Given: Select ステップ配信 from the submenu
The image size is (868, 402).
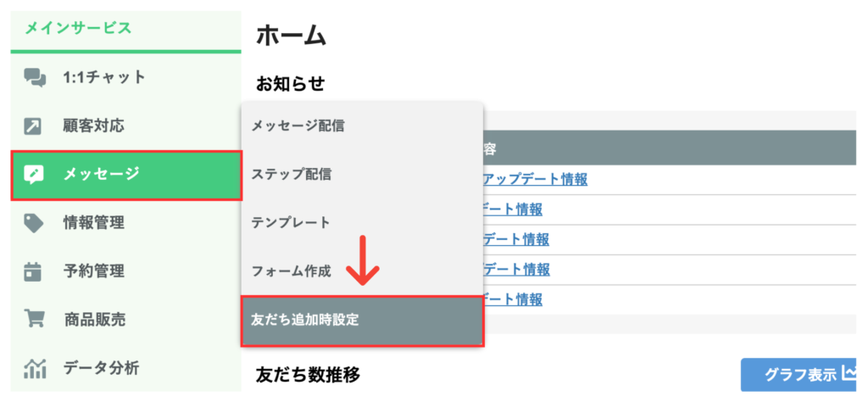Looking at the screenshot, I should 291,175.
